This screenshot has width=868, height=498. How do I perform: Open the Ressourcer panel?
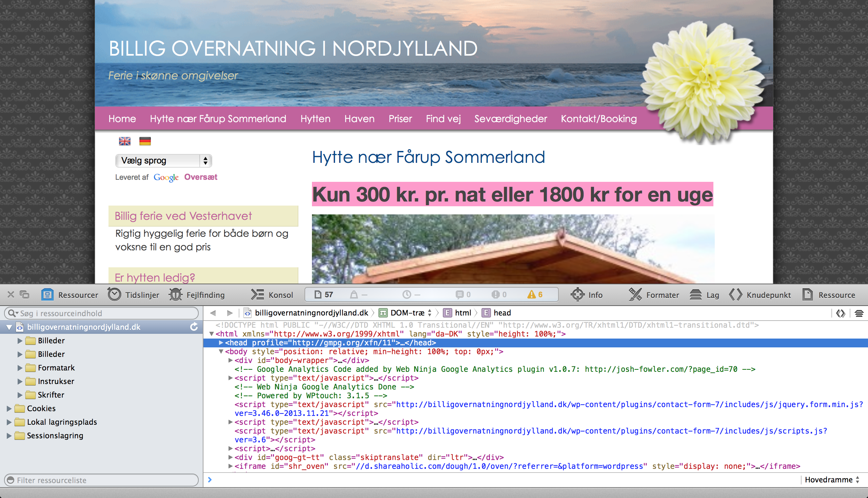point(70,295)
